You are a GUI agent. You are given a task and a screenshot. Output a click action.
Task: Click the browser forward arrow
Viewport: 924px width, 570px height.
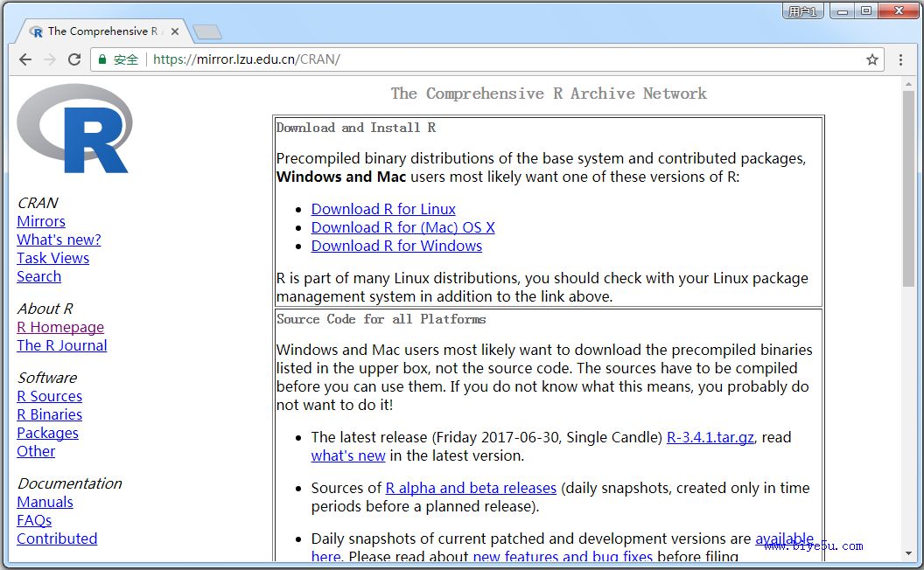[50, 59]
